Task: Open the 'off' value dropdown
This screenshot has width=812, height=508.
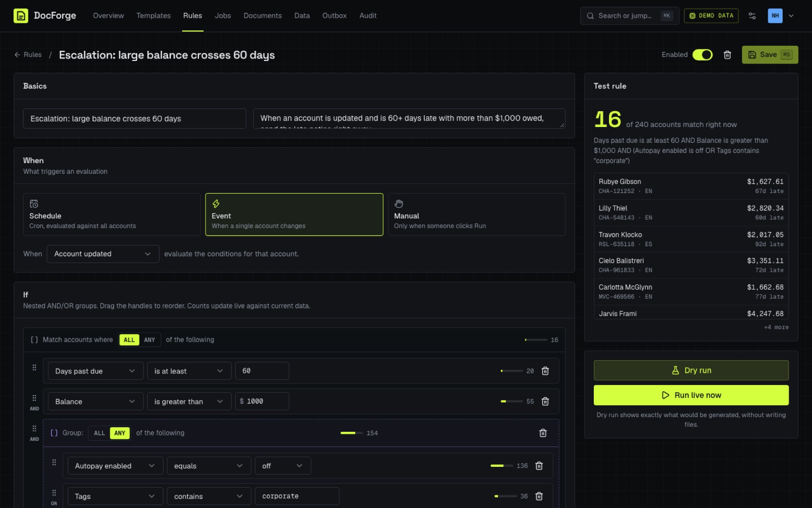Action: pos(283,466)
